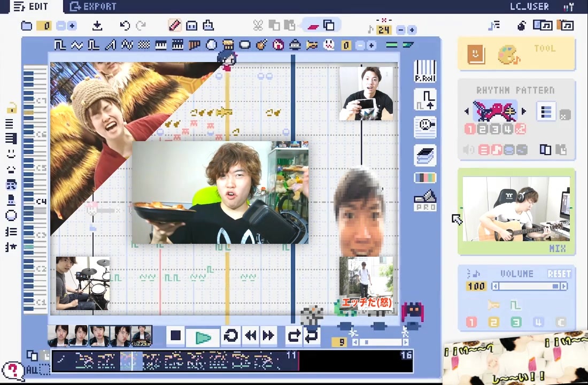Click the copy icon in top toolbar

[x=275, y=26]
